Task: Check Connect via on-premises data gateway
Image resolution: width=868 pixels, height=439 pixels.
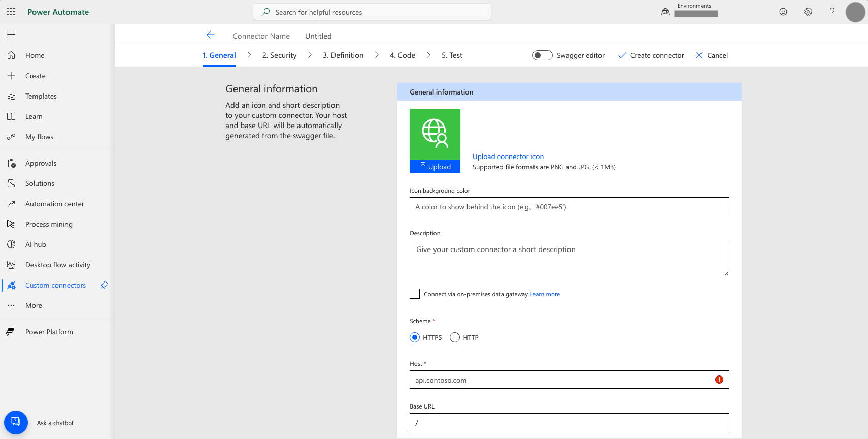Action: click(x=415, y=294)
